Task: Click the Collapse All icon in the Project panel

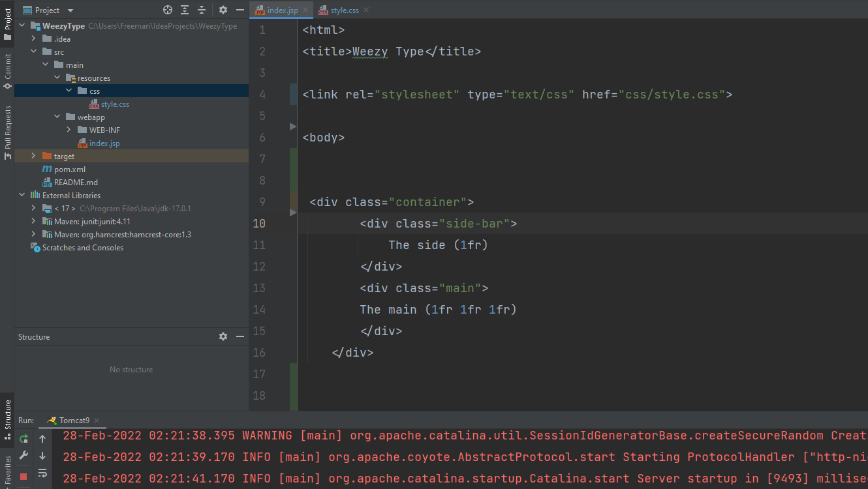Action: pos(202,10)
